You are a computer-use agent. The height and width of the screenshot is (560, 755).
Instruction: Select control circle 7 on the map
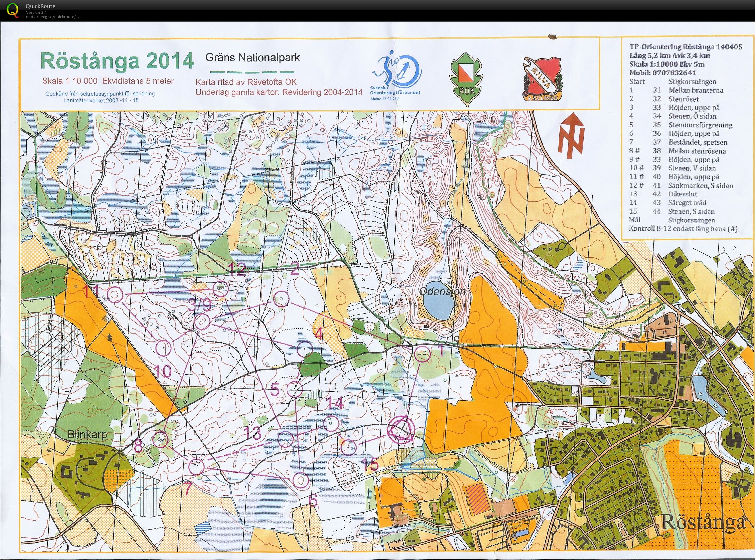click(196, 466)
